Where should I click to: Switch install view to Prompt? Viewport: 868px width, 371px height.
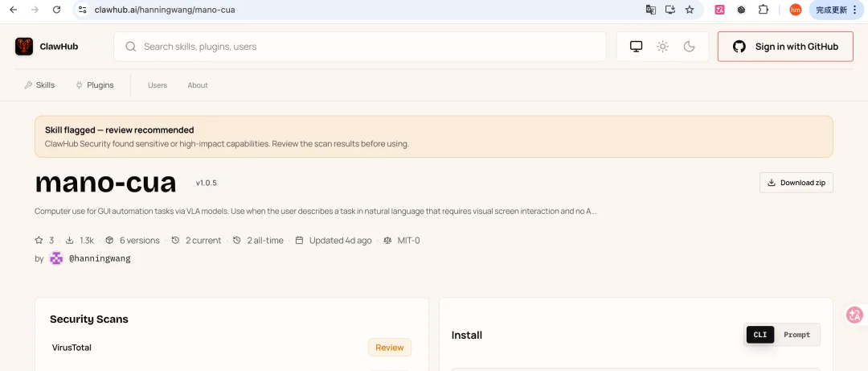(x=796, y=335)
